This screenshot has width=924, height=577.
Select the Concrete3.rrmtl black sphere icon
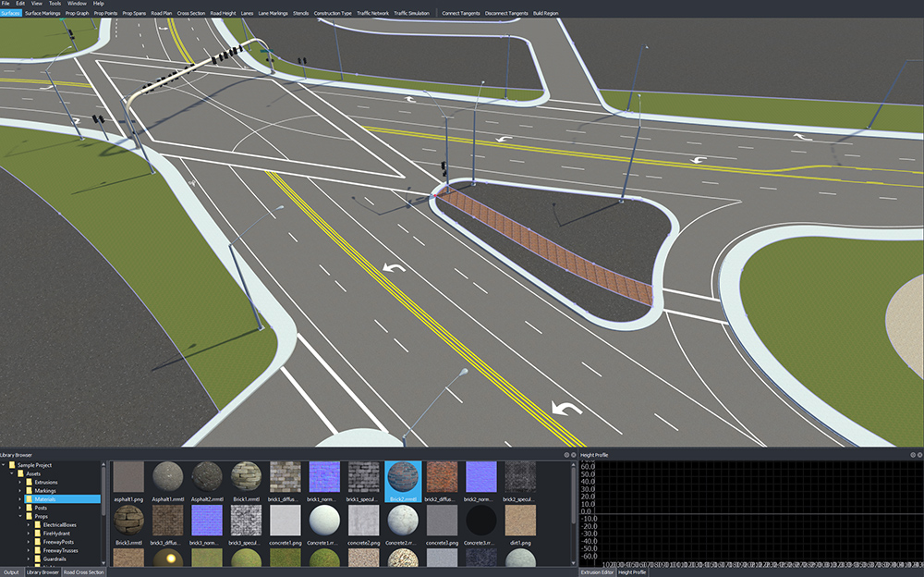point(480,521)
